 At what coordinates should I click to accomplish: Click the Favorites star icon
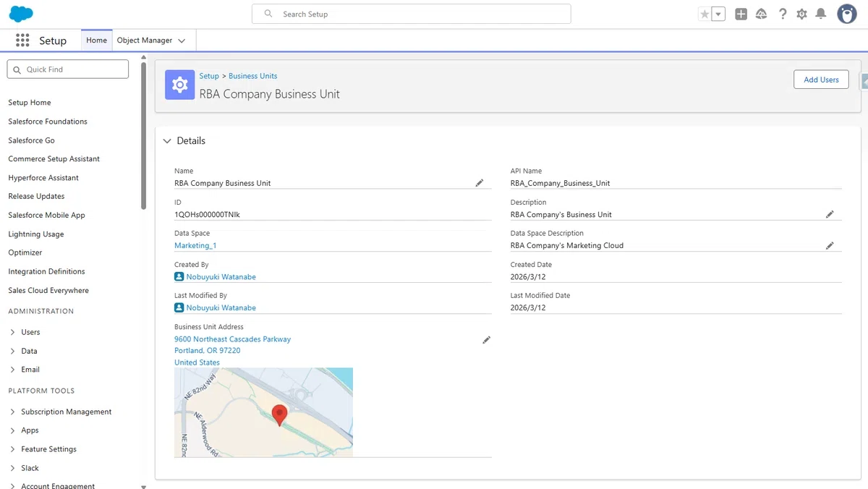705,14
